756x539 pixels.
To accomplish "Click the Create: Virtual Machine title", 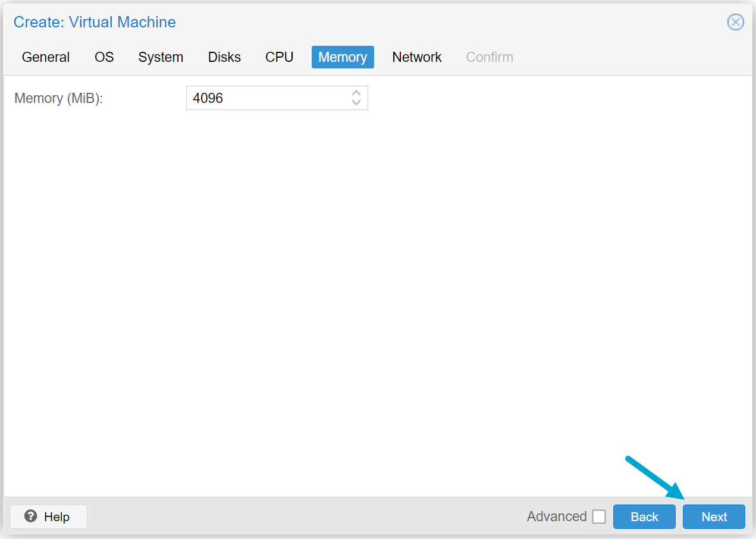I will 95,23.
